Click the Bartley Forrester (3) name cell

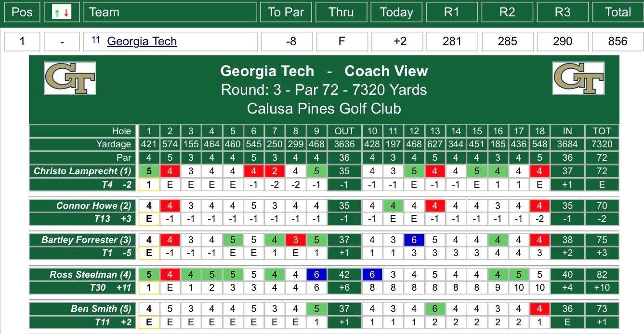point(83,240)
